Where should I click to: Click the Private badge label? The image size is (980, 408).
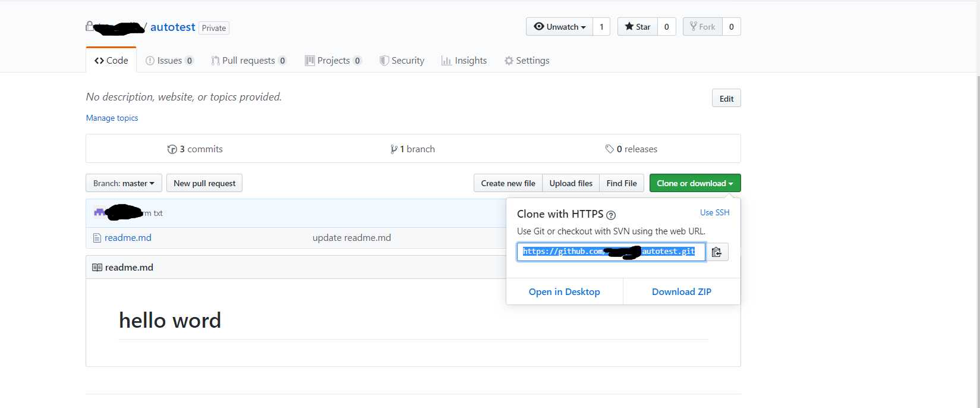point(214,28)
